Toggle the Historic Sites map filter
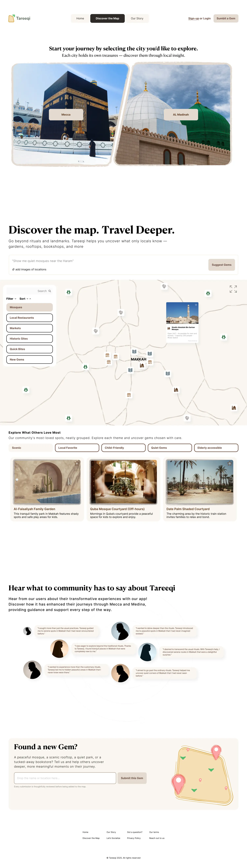Image resolution: width=247 pixels, height=868 pixels. [x=30, y=339]
